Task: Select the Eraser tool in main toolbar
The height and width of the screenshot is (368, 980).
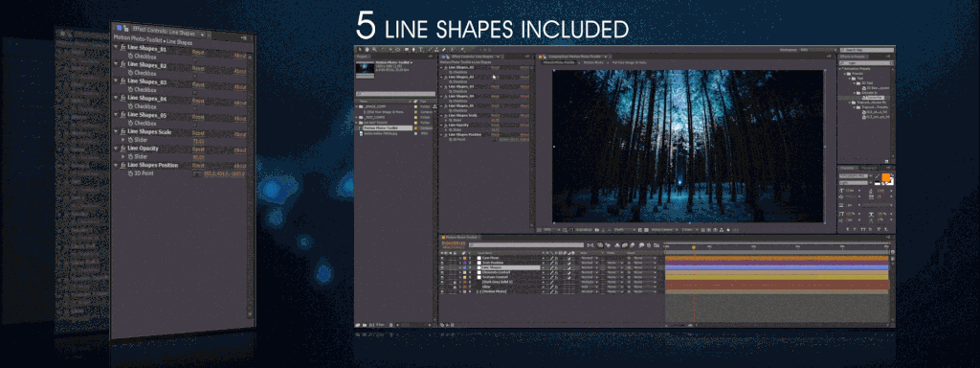Action: (444, 50)
